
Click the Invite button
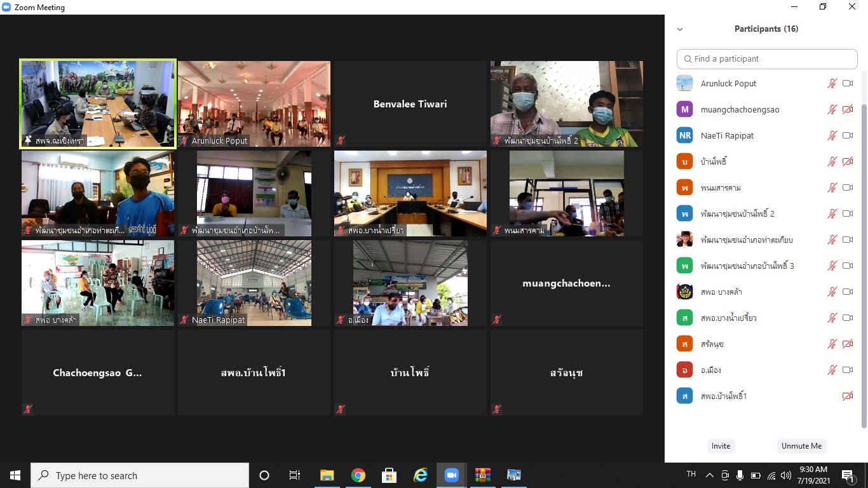pos(721,446)
